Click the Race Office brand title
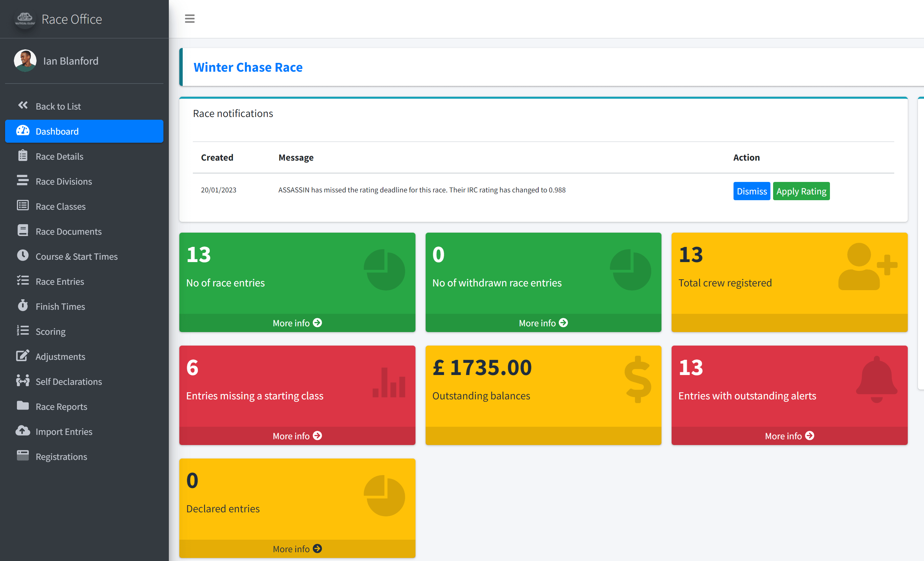This screenshot has height=561, width=924. (72, 19)
